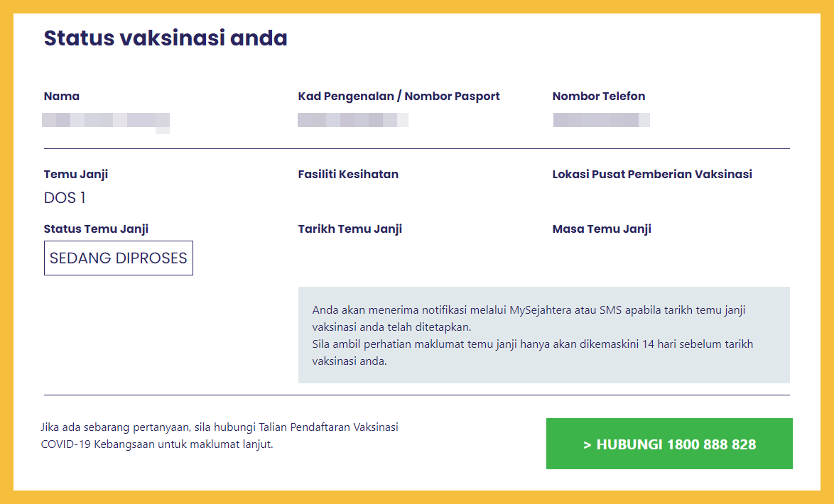834x504 pixels.
Task: Click the yellow page border
Action: [6, 252]
